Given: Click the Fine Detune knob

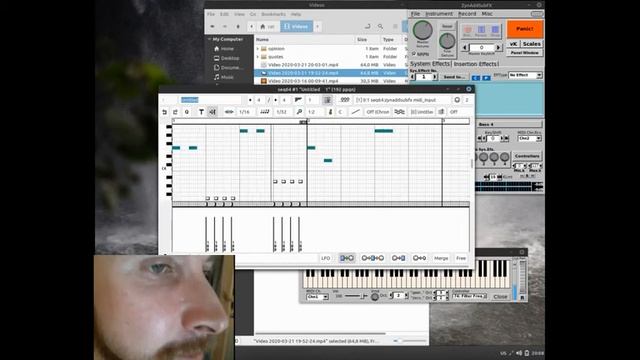Looking at the screenshot, I should click(447, 41).
